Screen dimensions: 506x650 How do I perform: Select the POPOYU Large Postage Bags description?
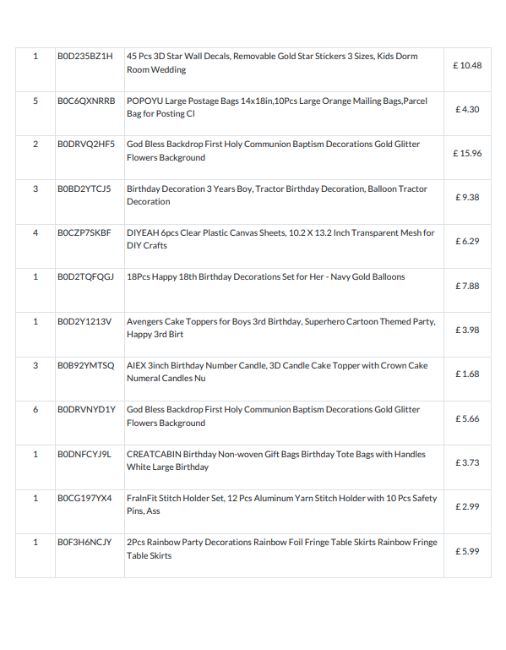(x=277, y=107)
